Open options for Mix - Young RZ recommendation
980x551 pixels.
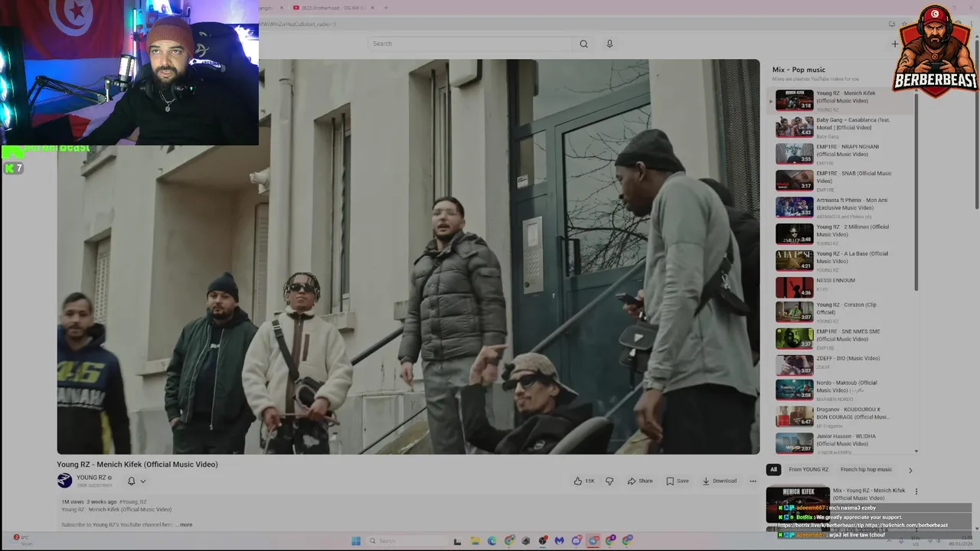click(916, 491)
